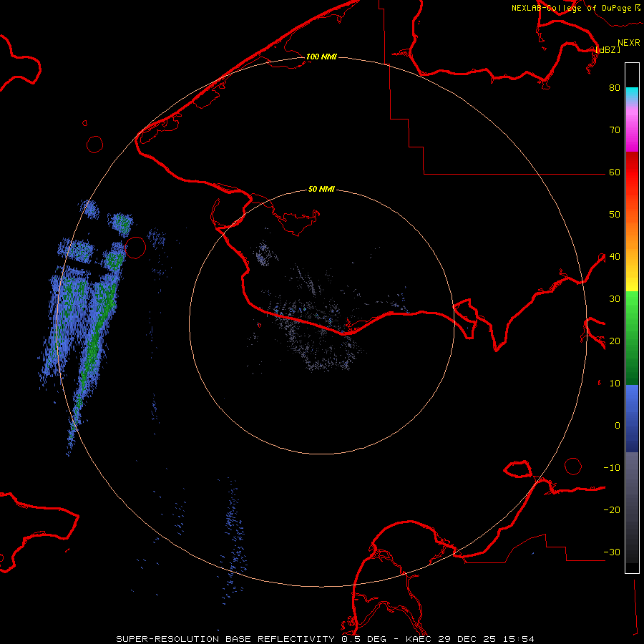
Task: Click the -10 dBZ scale value
Action: tap(612, 467)
